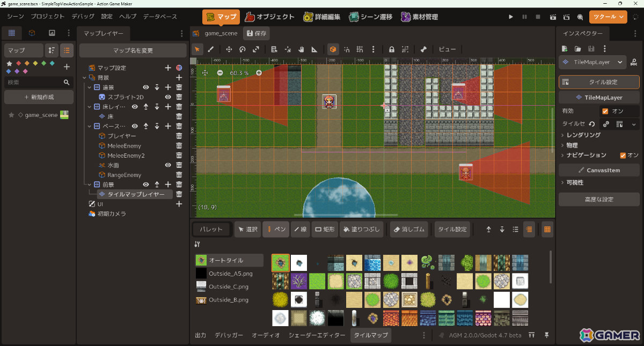
Task: Open the シーン menu
Action: tap(16, 17)
